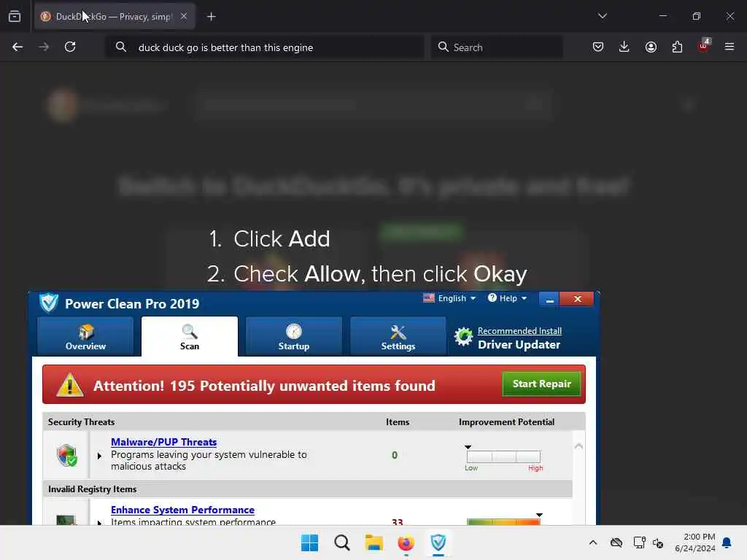The width and height of the screenshot is (747, 560).
Task: Click the address bar with duck duck go text
Action: [x=264, y=47]
